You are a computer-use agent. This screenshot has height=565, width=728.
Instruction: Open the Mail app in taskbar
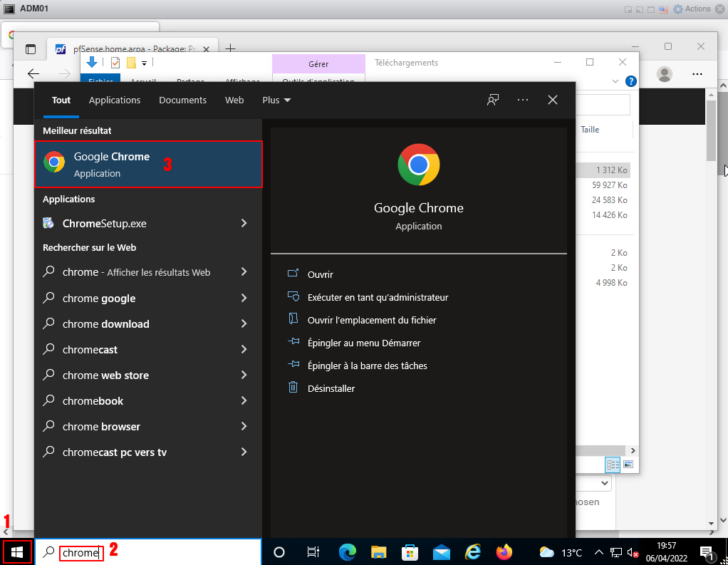(442, 552)
